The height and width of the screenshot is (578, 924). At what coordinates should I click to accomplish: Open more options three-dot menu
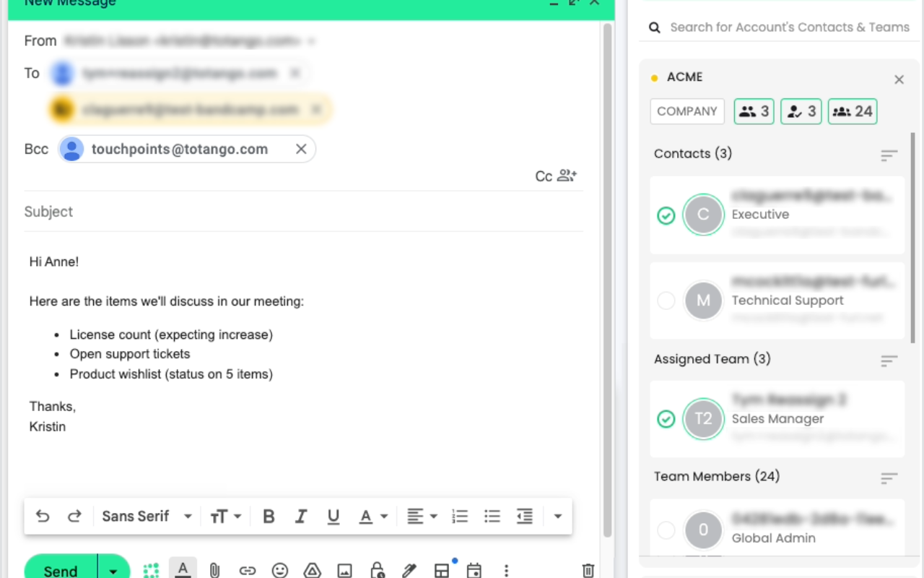pos(506,570)
